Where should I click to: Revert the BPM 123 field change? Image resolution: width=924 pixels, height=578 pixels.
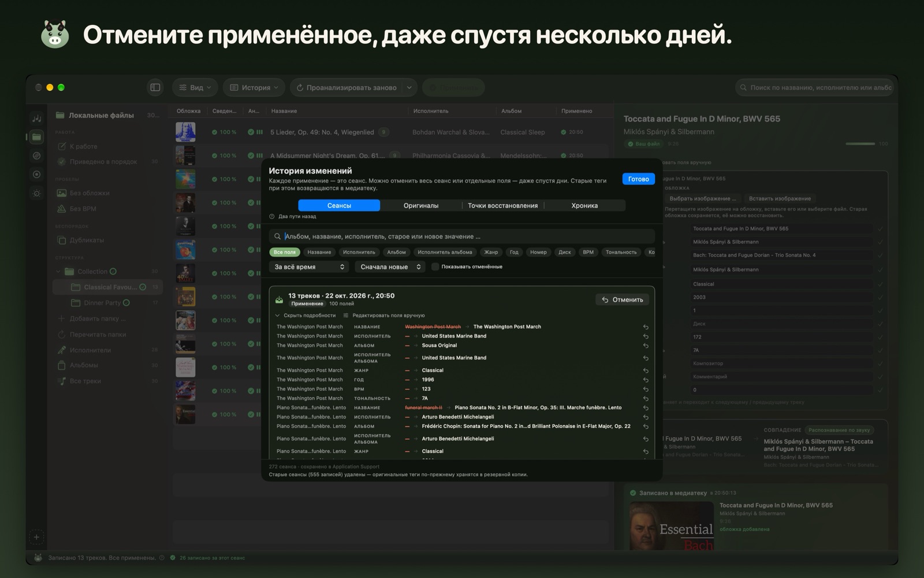[x=646, y=389]
